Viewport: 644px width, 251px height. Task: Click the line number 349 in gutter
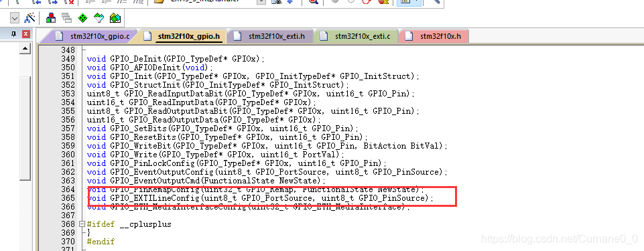68,59
